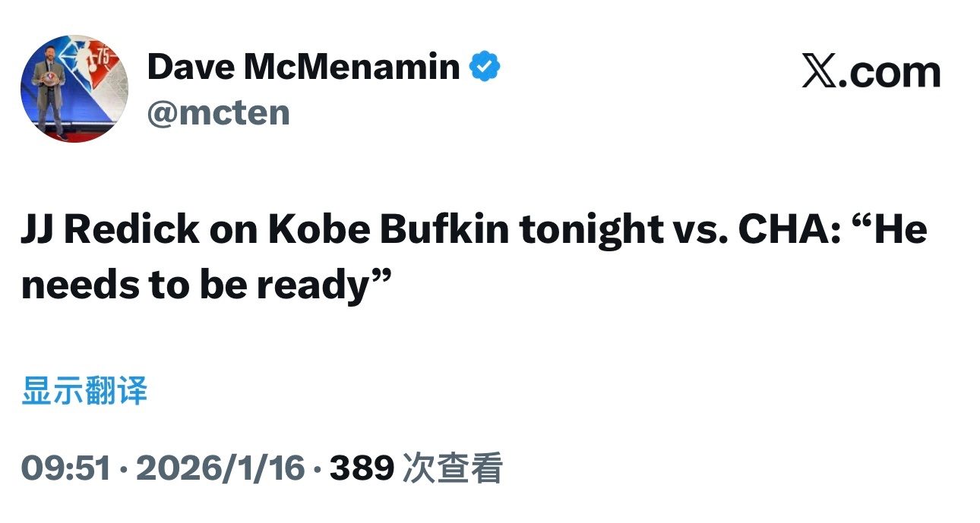980x523 pixels.
Task: Click the 次查看 views label
Action: [x=452, y=468]
